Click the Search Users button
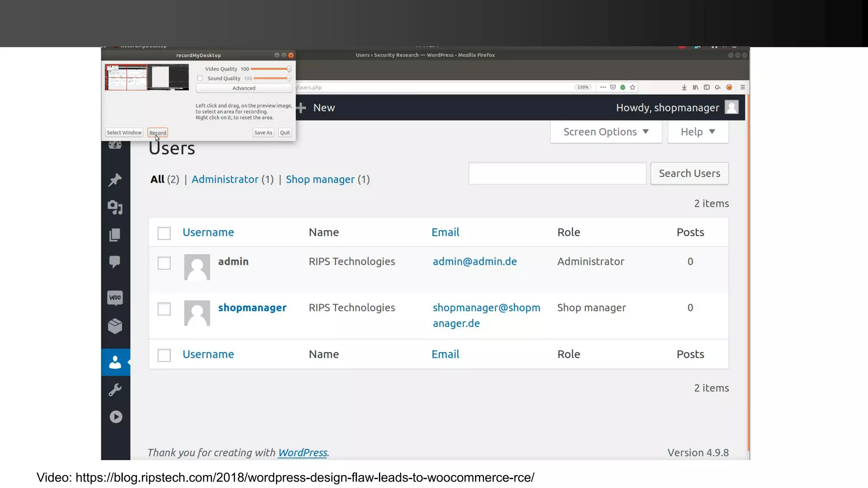This screenshot has height=488, width=868. click(x=690, y=173)
